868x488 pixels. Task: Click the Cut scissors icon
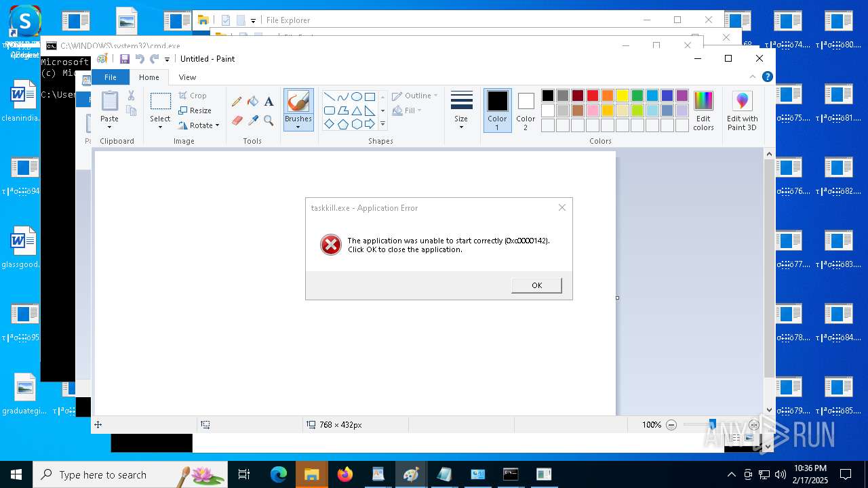tap(131, 96)
